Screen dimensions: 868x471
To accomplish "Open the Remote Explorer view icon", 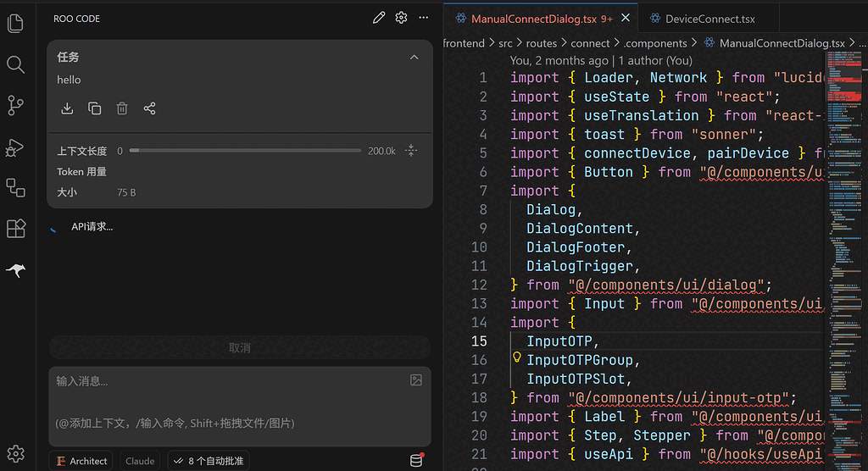I will [x=15, y=188].
